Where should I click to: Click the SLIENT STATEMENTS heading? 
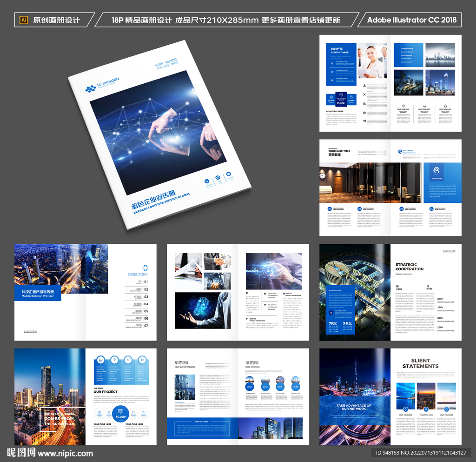pyautogui.click(x=420, y=363)
